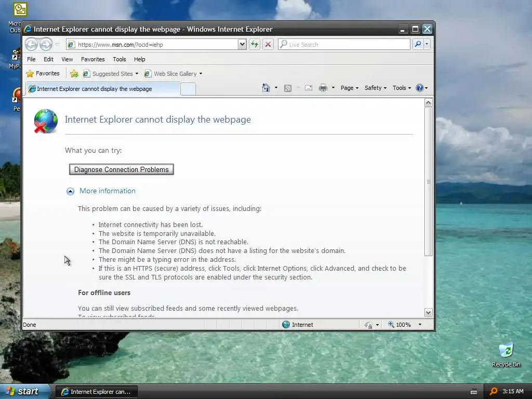Click the More information link
The height and width of the screenshot is (399, 532).
point(108,191)
